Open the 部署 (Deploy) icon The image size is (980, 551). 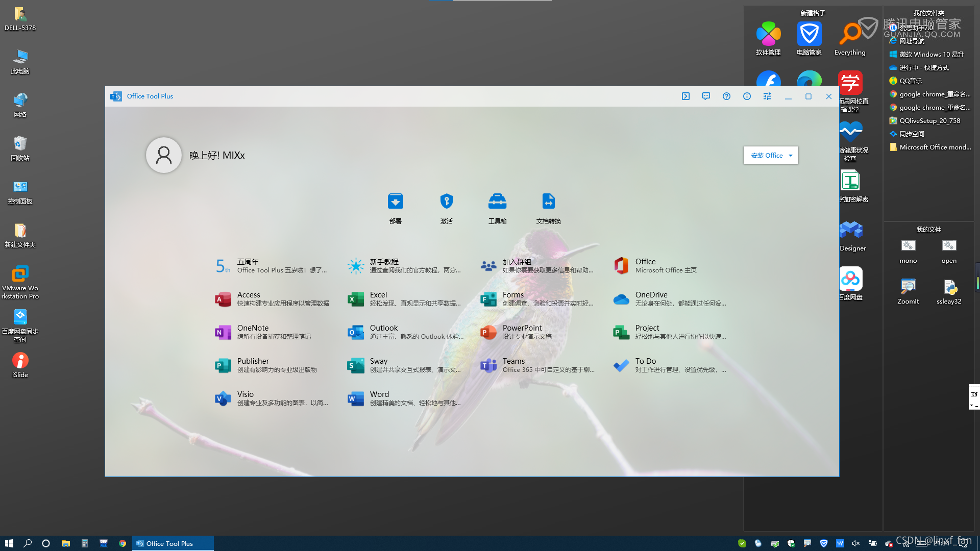coord(395,202)
